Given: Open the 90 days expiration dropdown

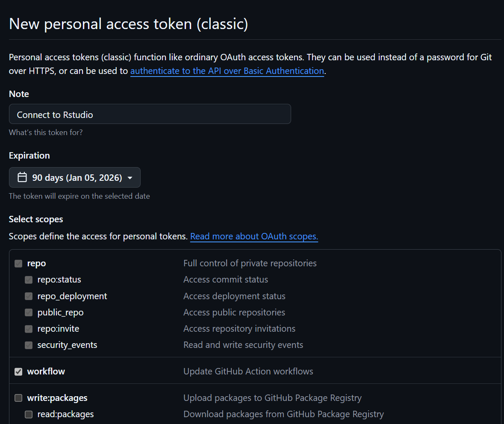Looking at the screenshot, I should coord(75,177).
